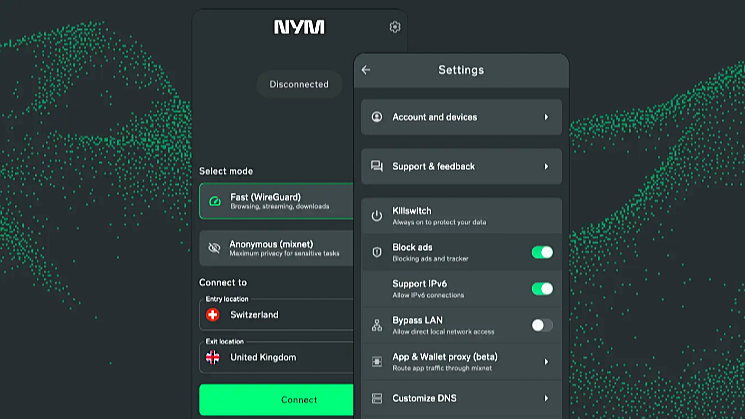
Task: Click 'Allow direct local network access'
Action: tap(443, 332)
